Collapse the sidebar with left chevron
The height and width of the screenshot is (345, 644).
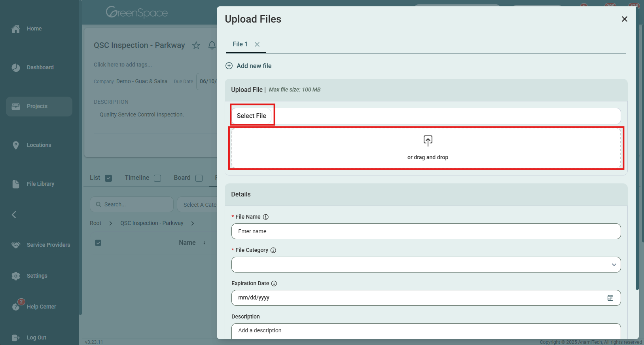(14, 215)
